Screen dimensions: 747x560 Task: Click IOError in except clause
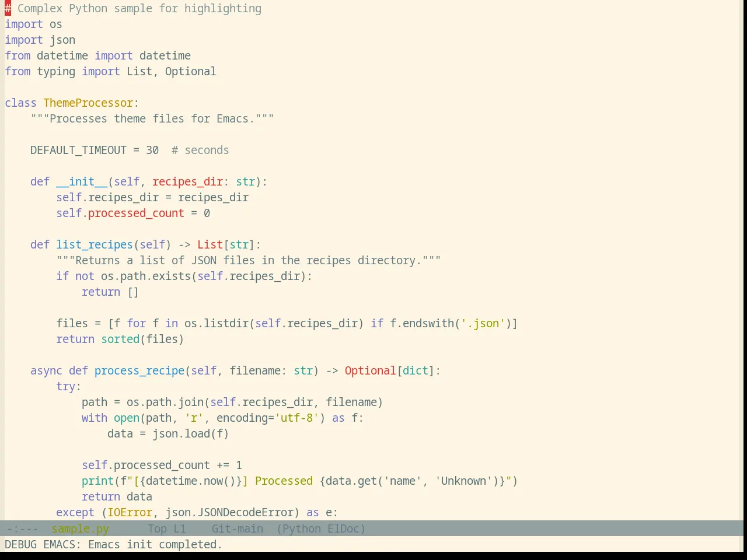(x=130, y=512)
